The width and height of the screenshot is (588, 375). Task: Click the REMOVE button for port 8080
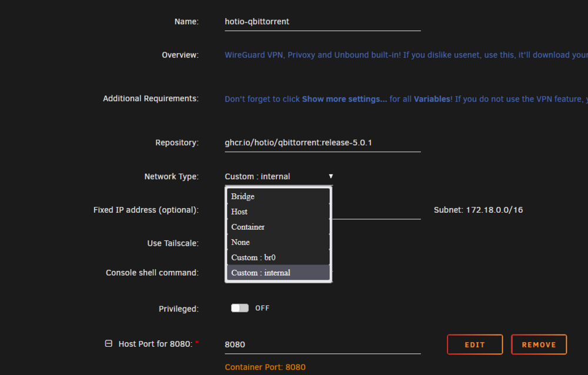pos(539,344)
